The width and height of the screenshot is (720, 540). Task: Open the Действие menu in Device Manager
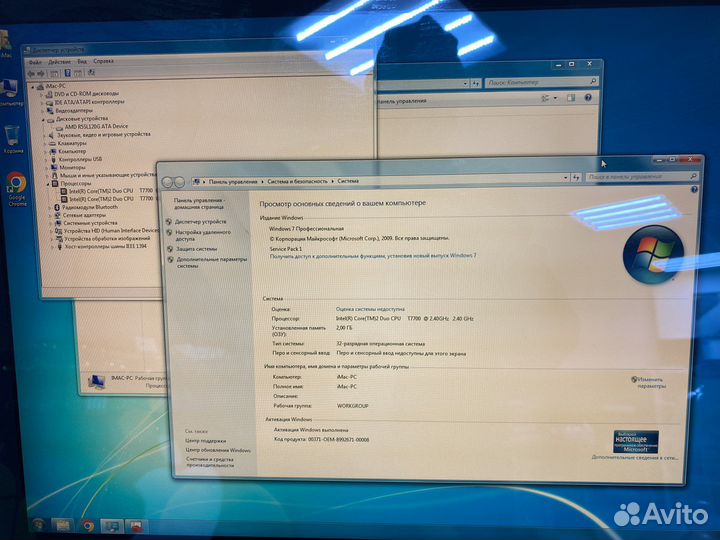pos(59,62)
